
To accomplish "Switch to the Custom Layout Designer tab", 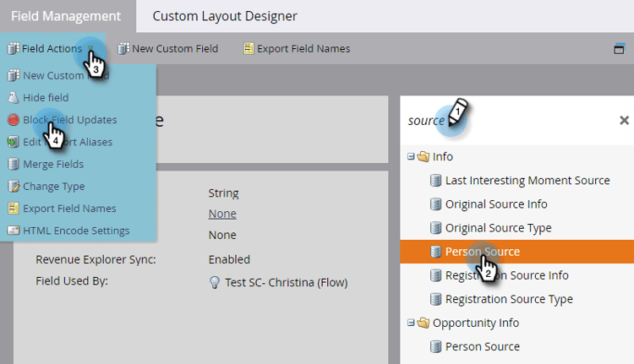I will coord(225,16).
